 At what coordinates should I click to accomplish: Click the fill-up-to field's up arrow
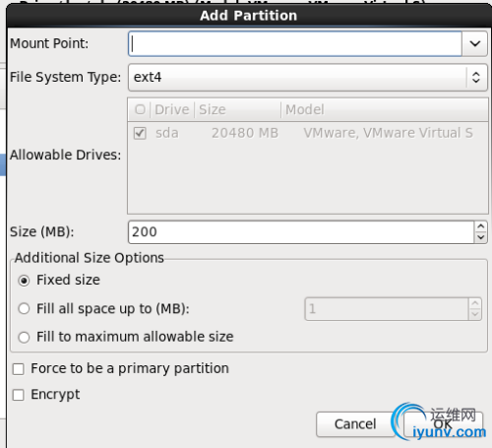tap(475, 303)
